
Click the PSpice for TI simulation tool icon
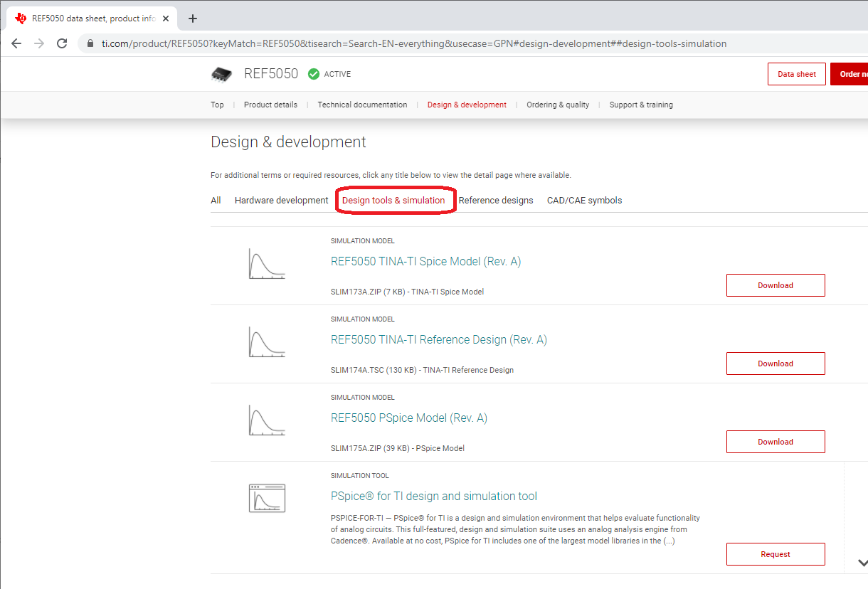[267, 498]
